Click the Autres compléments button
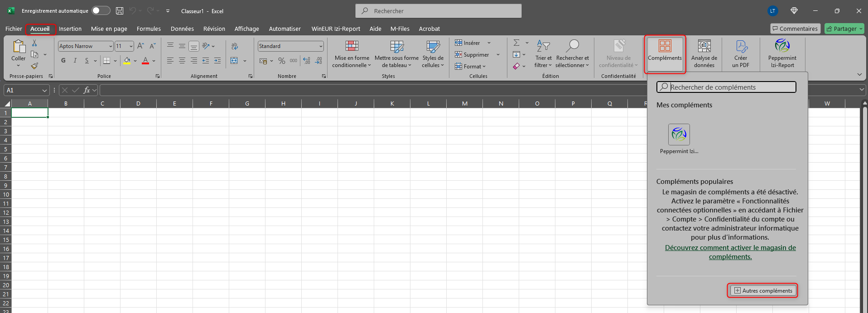Screen dimensions: 868x313 coord(763,290)
